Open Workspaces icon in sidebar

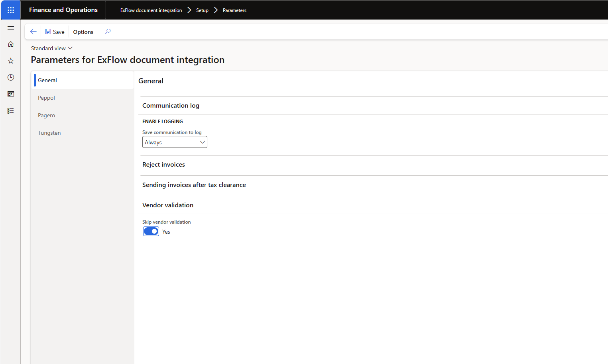click(11, 94)
